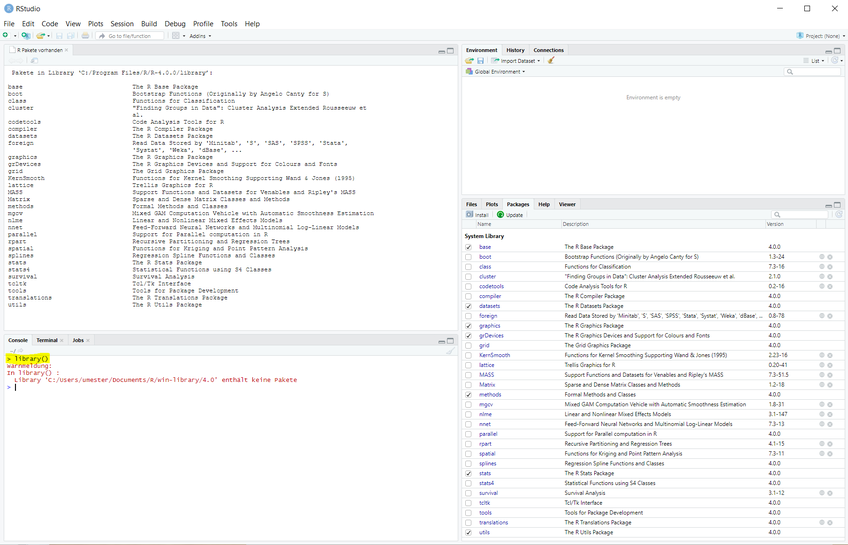Click the Create a project icon
The height and width of the screenshot is (545, 848).
coord(25,36)
